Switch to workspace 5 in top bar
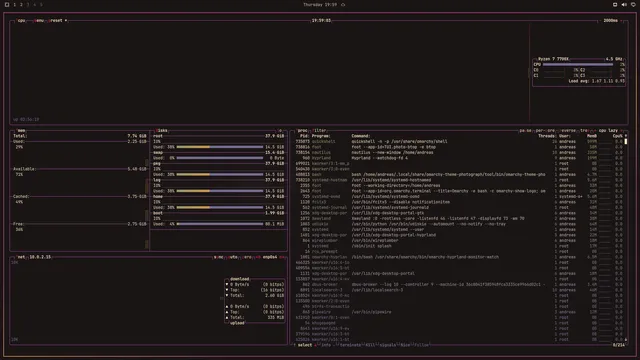 coord(41,4)
